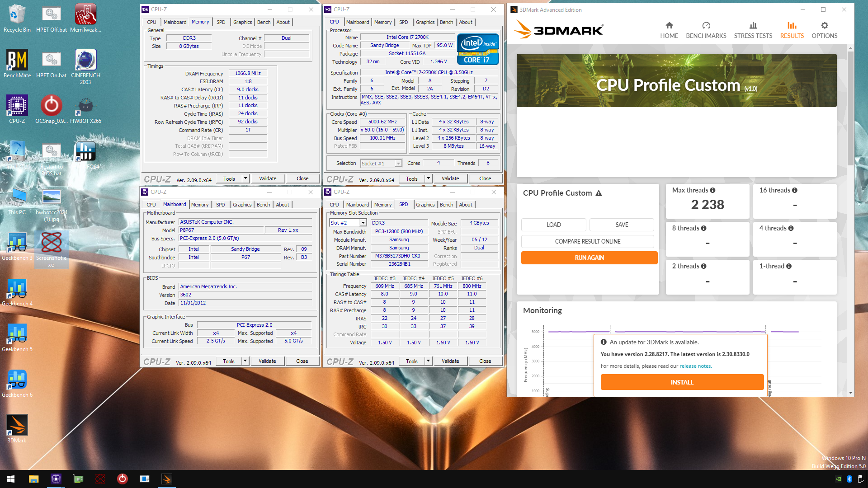
Task: Switch to 3DMark from taskbar
Action: pos(166,479)
